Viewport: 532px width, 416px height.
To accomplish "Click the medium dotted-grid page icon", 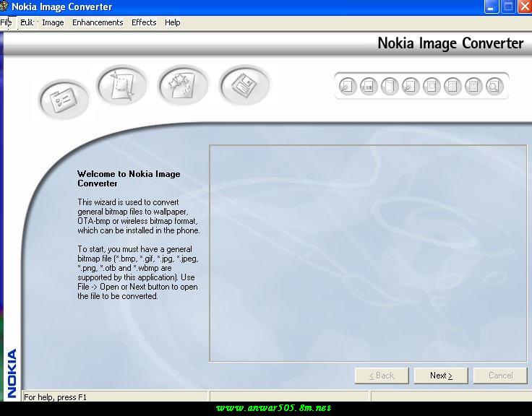I will click(452, 86).
